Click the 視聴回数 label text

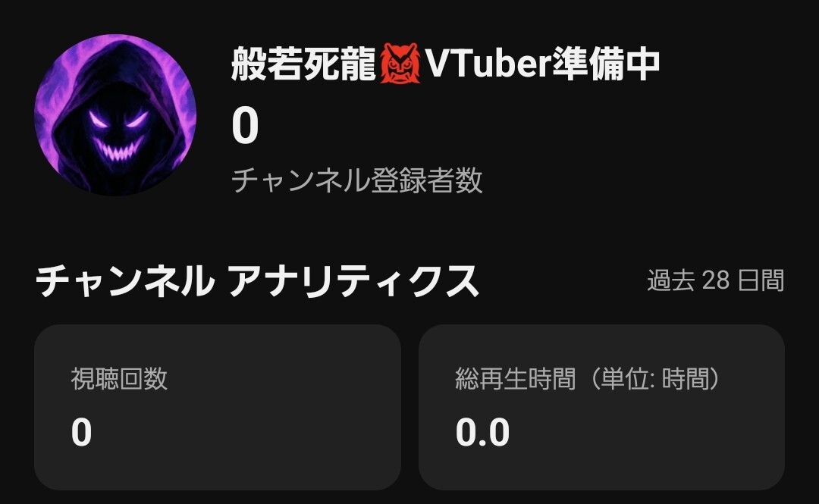pos(119,379)
